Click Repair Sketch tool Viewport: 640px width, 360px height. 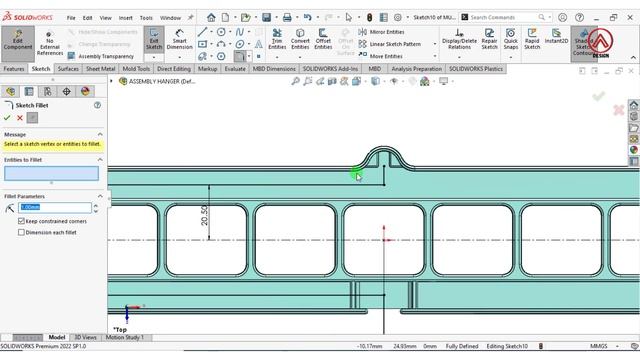pyautogui.click(x=489, y=39)
